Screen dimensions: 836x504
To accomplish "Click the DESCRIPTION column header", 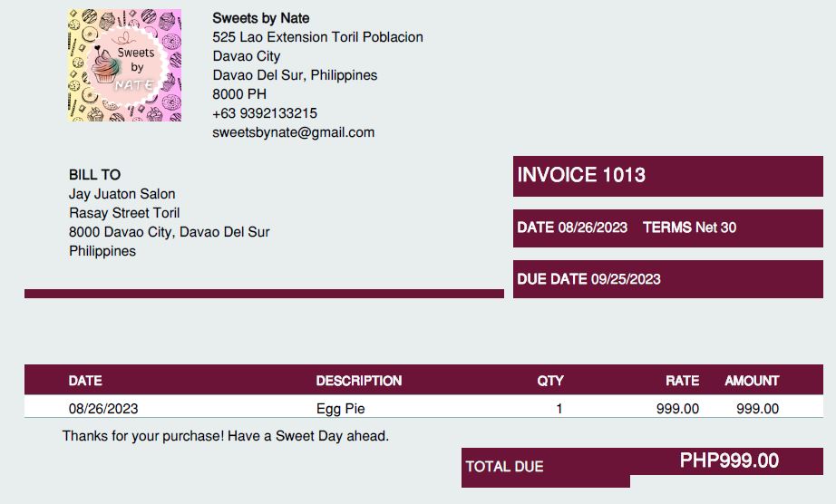I will pos(358,381).
